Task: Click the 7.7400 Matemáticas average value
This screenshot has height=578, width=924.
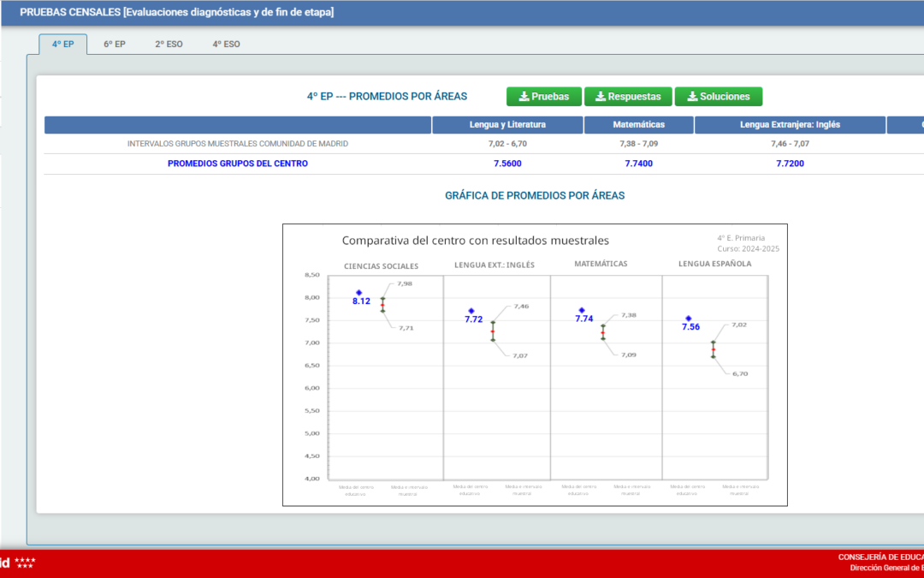Action: point(638,164)
